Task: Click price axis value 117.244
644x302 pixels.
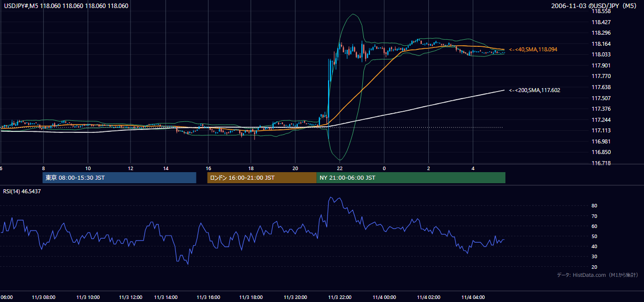Action: (x=601, y=120)
